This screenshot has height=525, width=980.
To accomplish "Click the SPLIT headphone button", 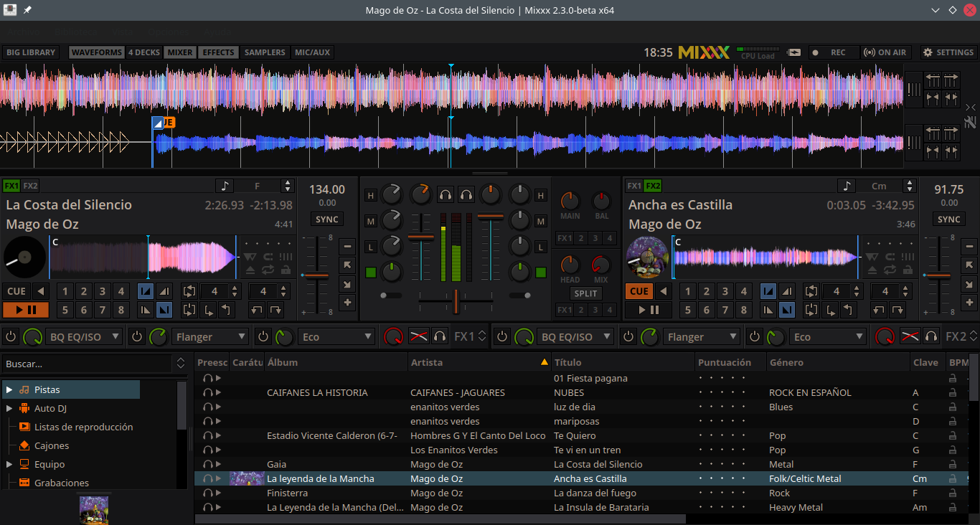I will tap(585, 293).
